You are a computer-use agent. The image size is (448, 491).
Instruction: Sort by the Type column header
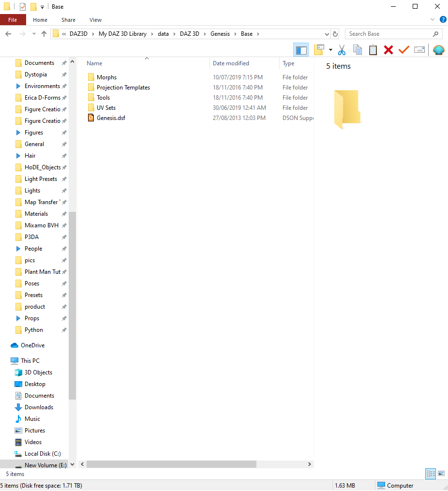click(297, 63)
